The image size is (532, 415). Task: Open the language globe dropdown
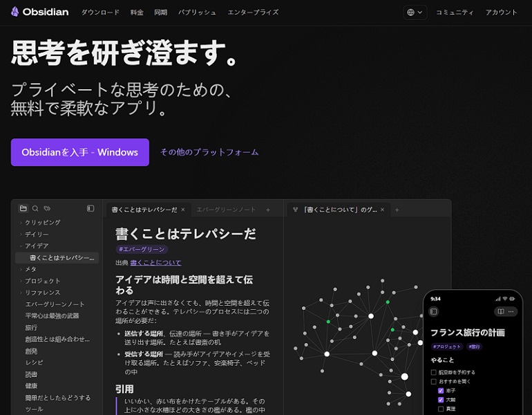(x=415, y=12)
